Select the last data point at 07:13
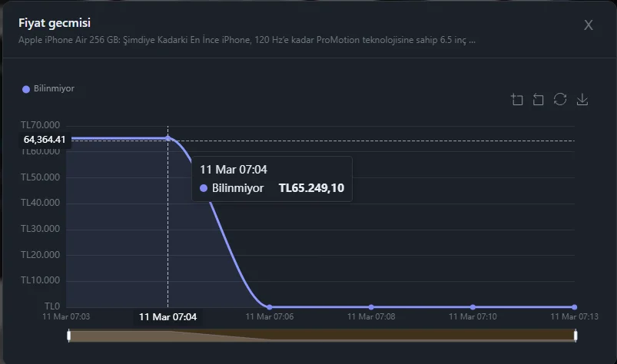This screenshot has height=364, width=617. point(575,307)
